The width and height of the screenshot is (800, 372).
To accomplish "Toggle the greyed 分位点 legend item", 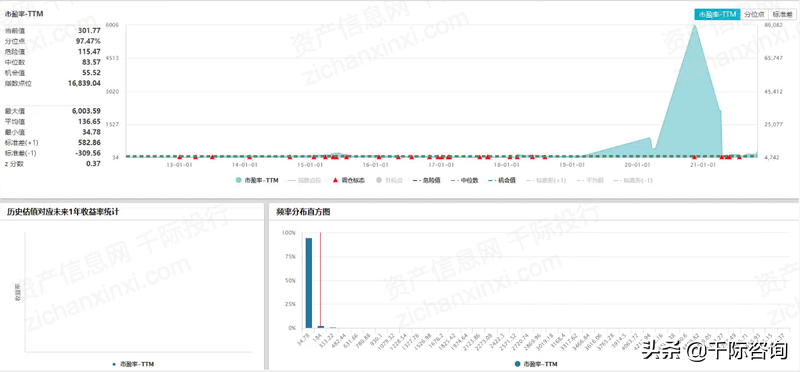I will 389,181.
